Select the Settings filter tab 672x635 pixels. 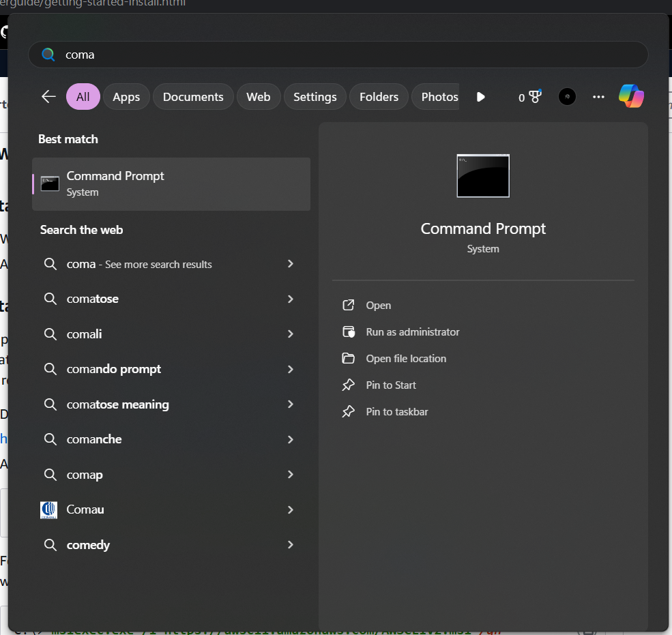coord(315,97)
